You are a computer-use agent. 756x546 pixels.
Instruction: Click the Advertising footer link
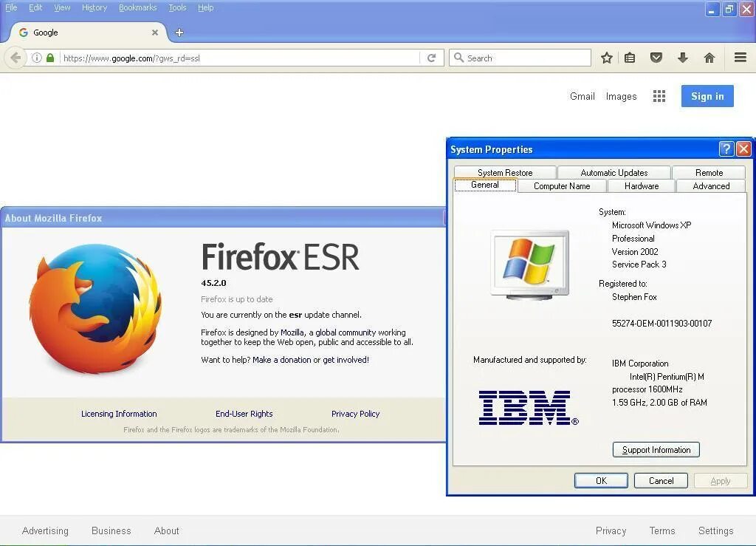(45, 530)
